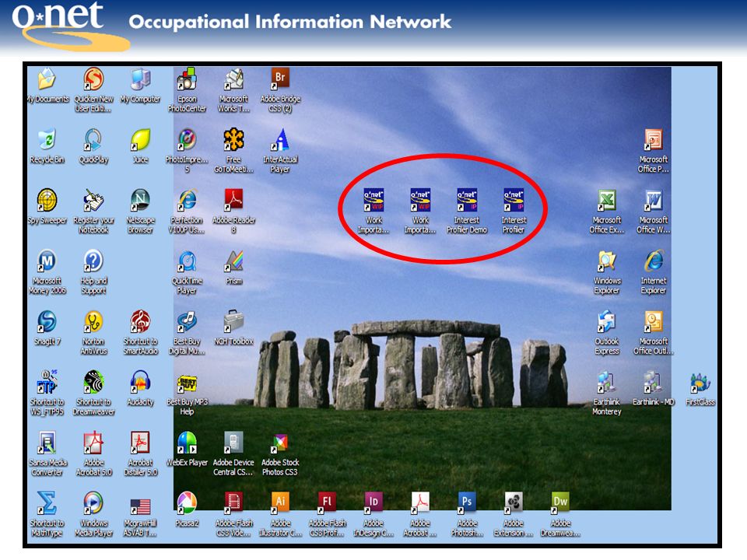Select the Shortcut to SmartAudio icon

[140, 321]
